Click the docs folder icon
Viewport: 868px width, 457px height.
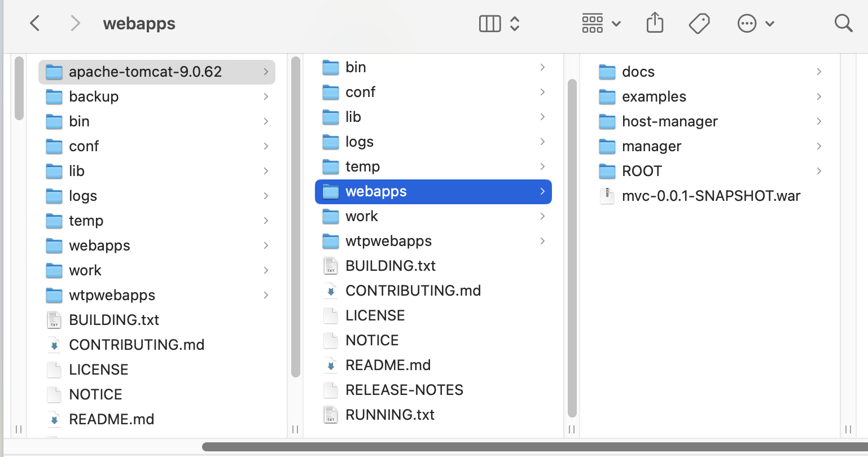pos(607,72)
